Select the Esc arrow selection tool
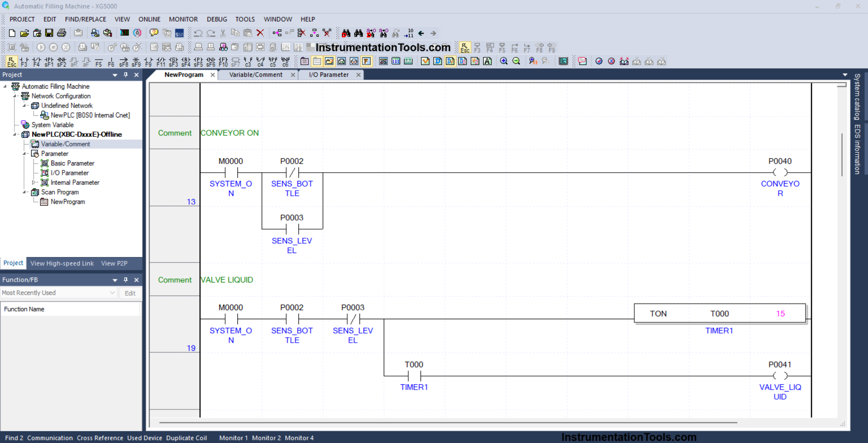 tap(11, 61)
